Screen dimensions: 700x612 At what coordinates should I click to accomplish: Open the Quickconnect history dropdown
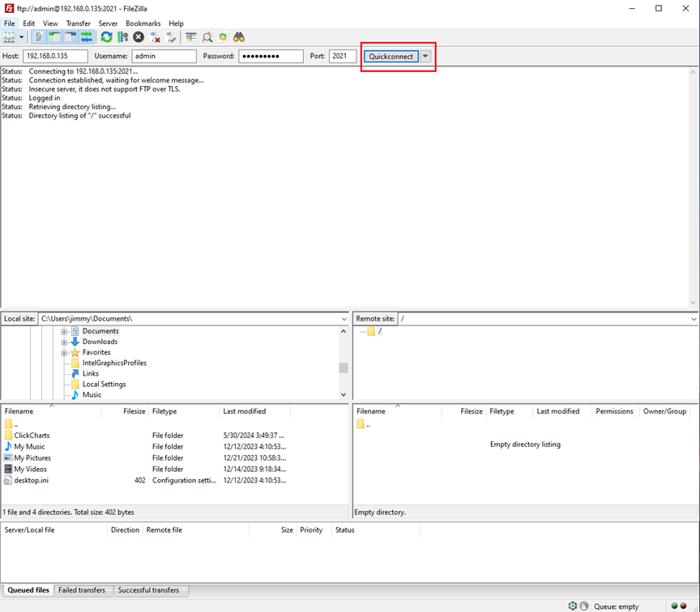tap(425, 56)
